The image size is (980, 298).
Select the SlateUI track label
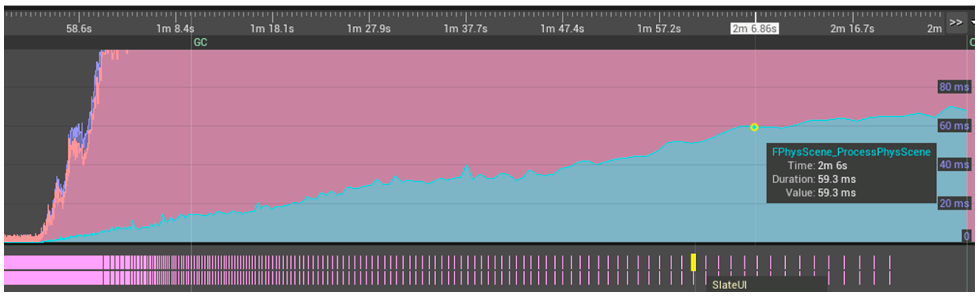(729, 285)
